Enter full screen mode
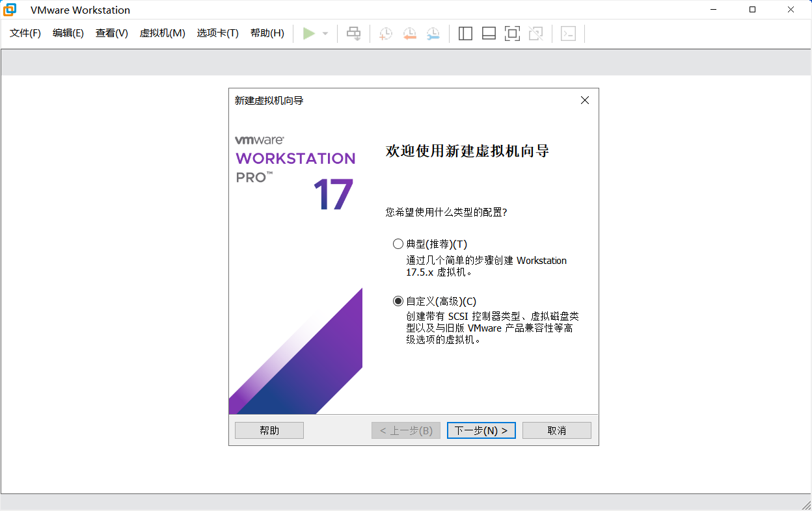812x511 pixels. coord(512,33)
